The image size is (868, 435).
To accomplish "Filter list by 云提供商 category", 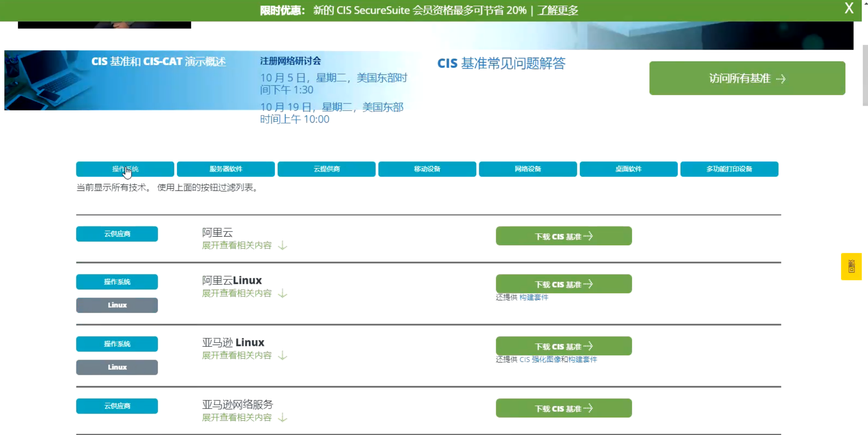I will (327, 169).
